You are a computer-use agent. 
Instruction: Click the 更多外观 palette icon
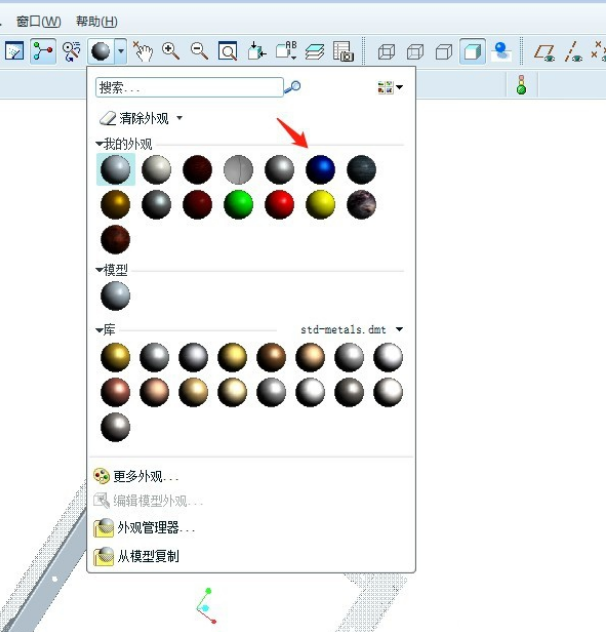(x=101, y=476)
